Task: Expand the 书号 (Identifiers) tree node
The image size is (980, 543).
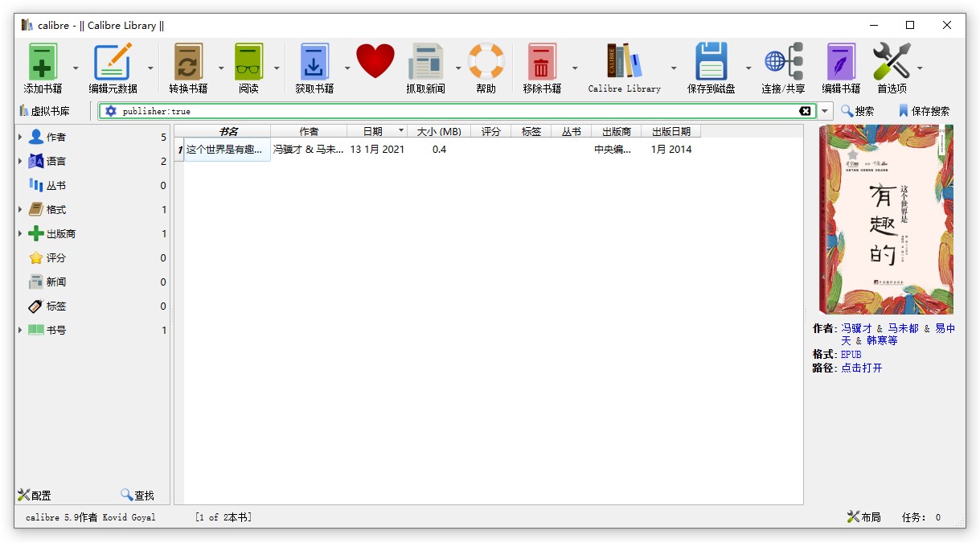Action: tap(20, 331)
